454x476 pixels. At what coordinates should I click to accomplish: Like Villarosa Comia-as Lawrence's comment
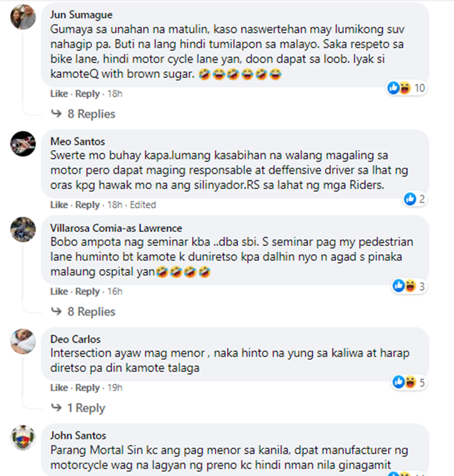click(59, 291)
